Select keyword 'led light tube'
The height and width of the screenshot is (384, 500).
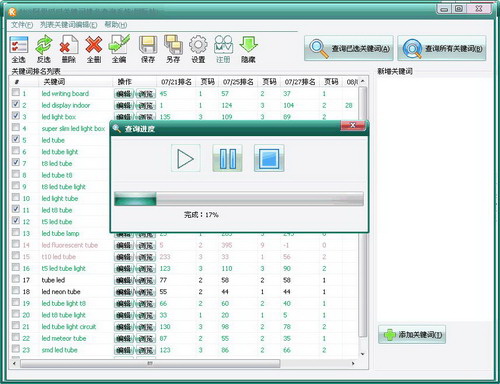(60, 199)
